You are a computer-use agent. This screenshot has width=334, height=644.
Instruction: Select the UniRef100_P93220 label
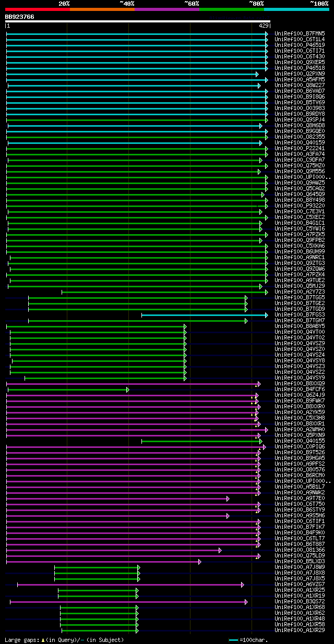(300, 205)
